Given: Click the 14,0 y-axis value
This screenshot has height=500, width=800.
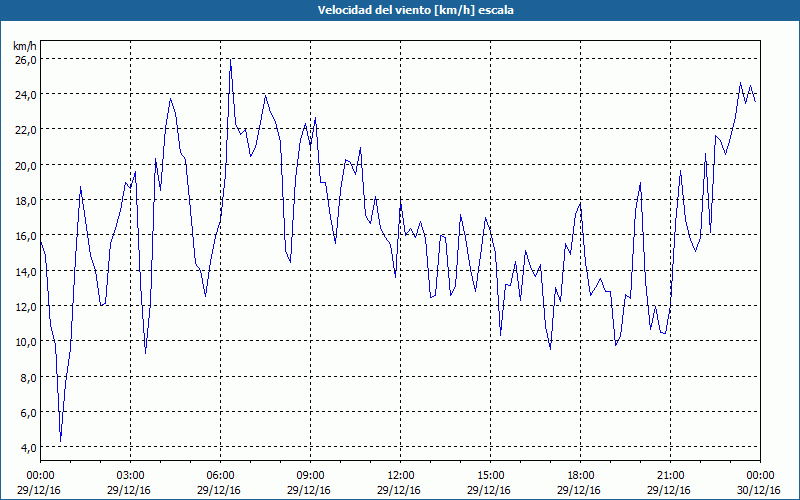Looking at the screenshot, I should (x=25, y=271).
